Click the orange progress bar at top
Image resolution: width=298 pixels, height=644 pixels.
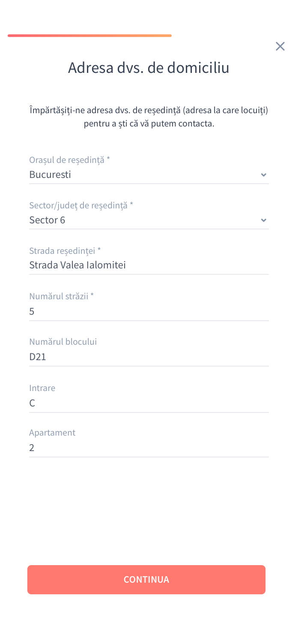[89, 36]
